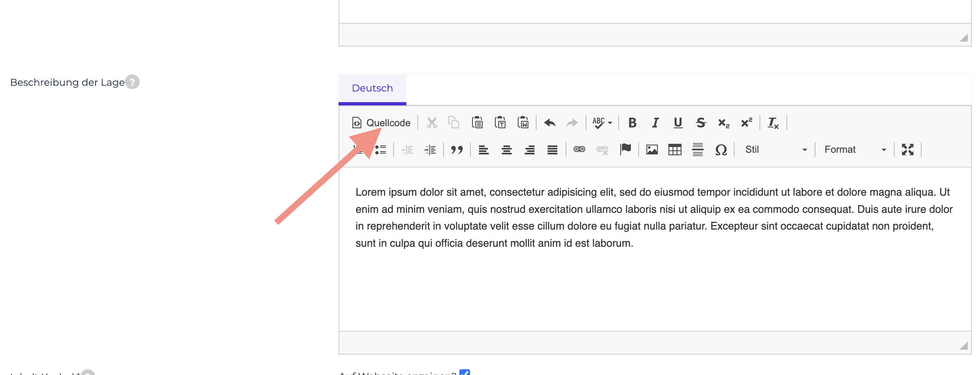Click help icon next to Beschreibung der Lage

coord(132,82)
